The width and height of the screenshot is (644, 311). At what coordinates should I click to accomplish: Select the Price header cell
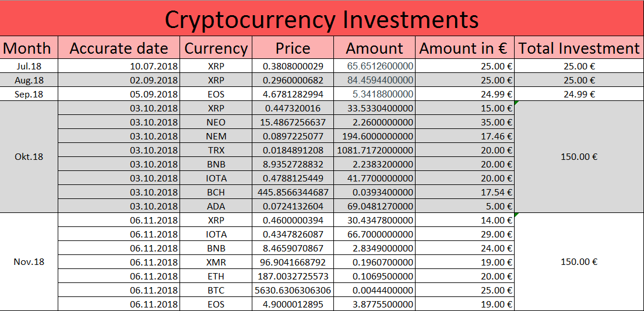point(293,48)
